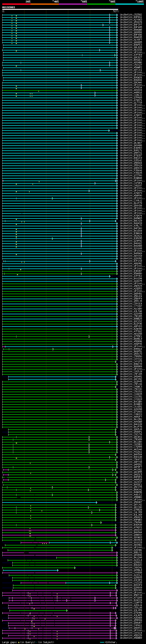Click hit label UniRef100_A4RR16
The width and height of the screenshot is (146, 644).
point(131,93)
